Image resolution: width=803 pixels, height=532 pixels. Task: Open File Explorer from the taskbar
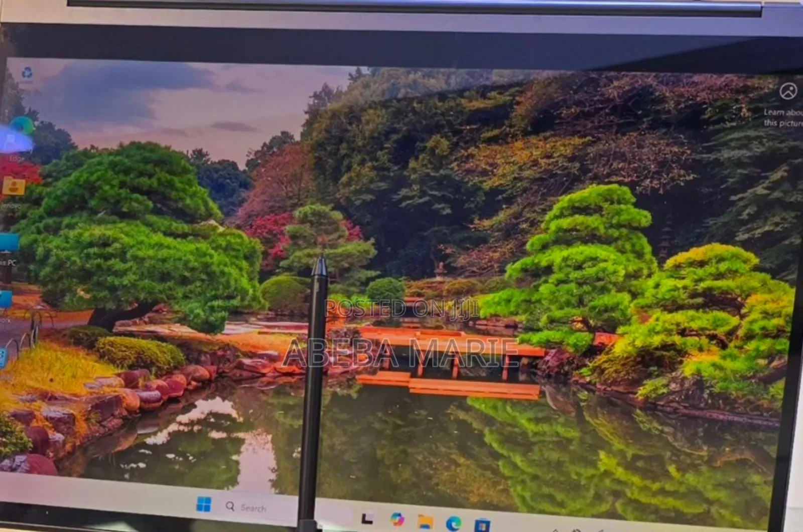pyautogui.click(x=426, y=521)
